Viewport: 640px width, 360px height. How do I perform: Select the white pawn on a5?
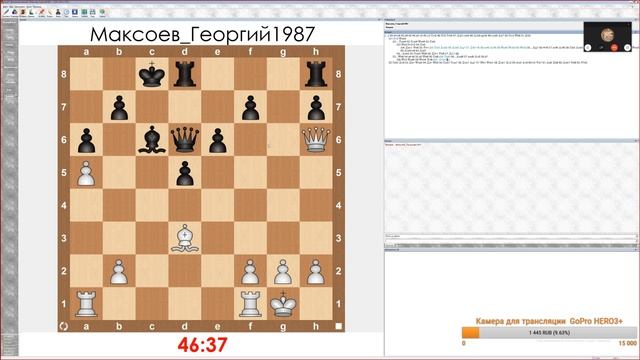point(86,173)
